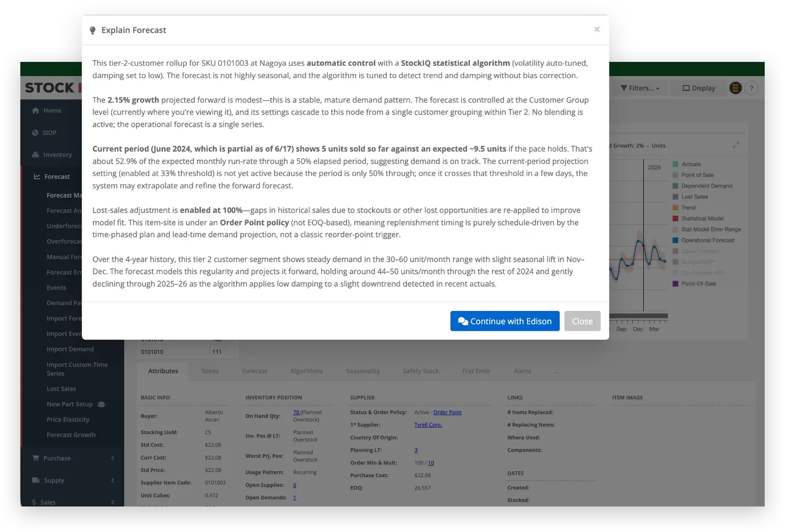Open Lost Sales in the sidebar menu

click(x=61, y=389)
